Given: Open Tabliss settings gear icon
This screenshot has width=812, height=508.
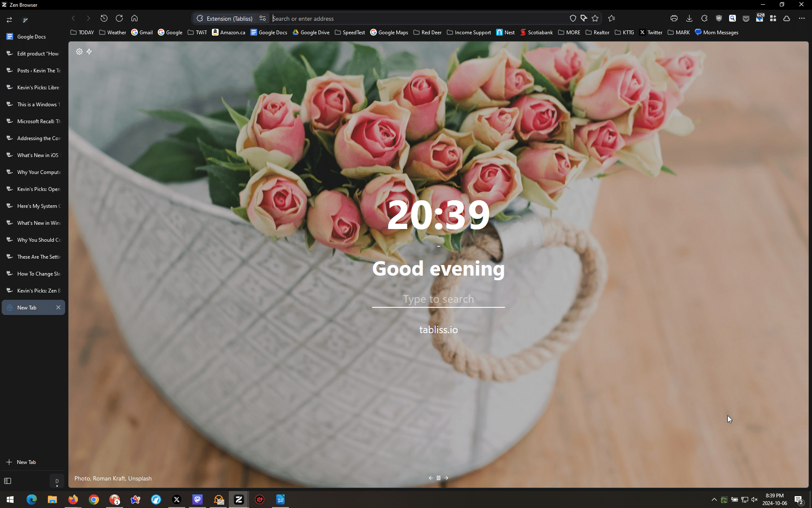Looking at the screenshot, I should pyautogui.click(x=79, y=52).
